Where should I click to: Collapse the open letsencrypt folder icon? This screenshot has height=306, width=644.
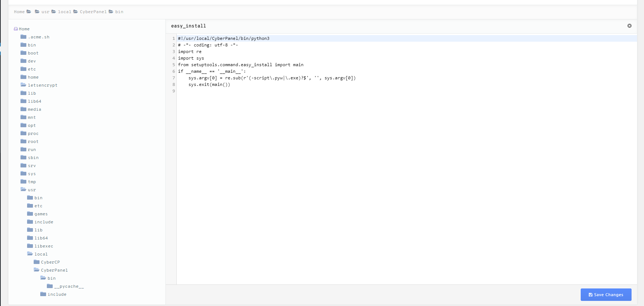(23, 85)
